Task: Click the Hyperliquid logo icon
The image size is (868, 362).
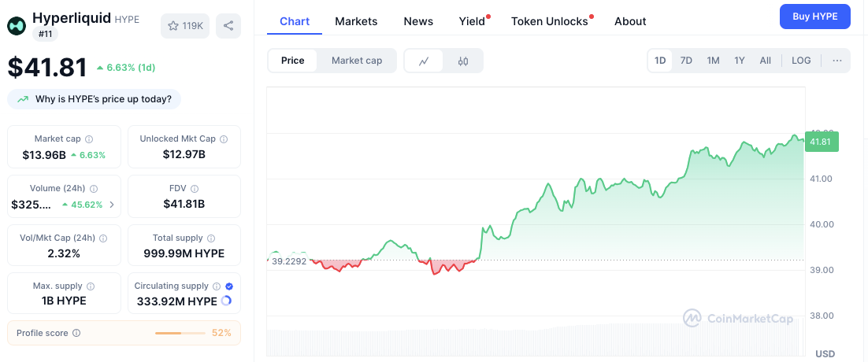Action: pyautogui.click(x=16, y=25)
